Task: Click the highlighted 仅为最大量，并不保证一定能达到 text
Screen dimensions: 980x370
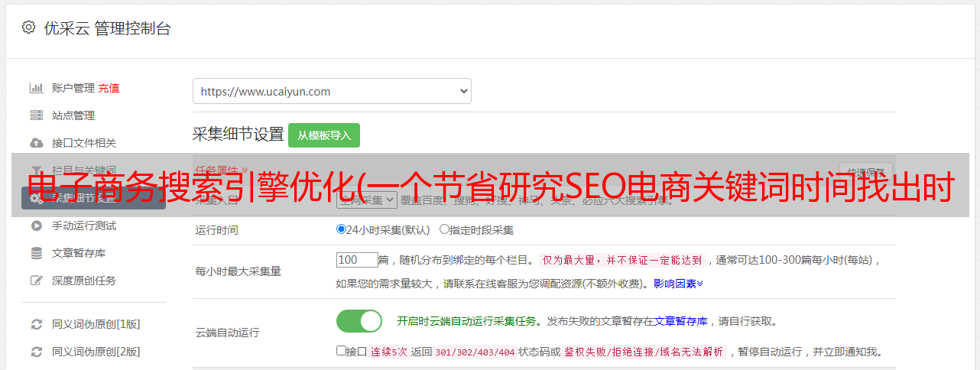Action: coord(622,260)
